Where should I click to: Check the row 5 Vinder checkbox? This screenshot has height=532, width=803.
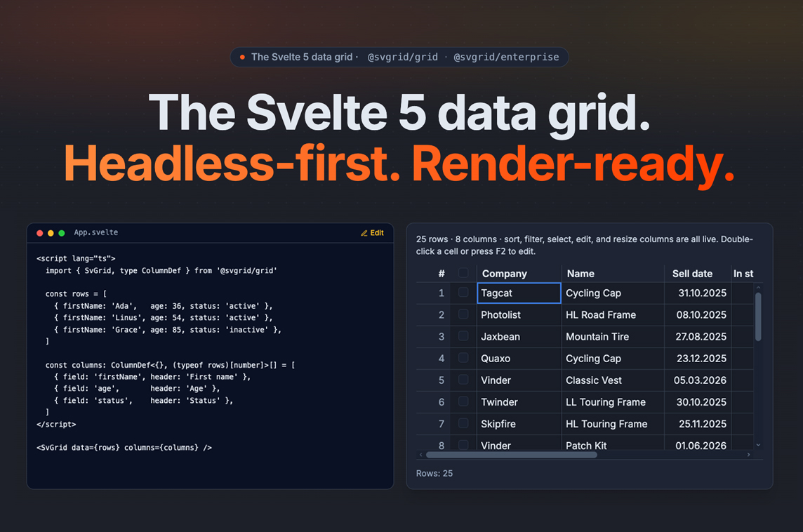(x=463, y=380)
